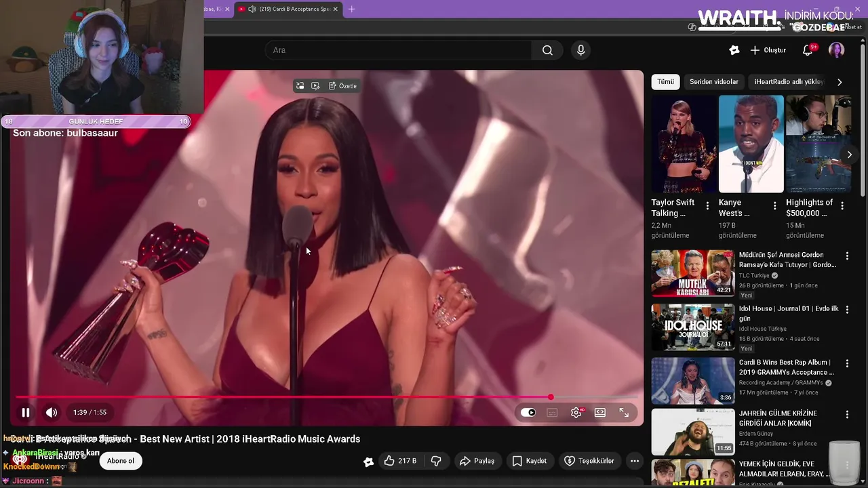Image resolution: width=868 pixels, height=488 pixels.
Task: Click the search magnifier button
Action: 547,50
